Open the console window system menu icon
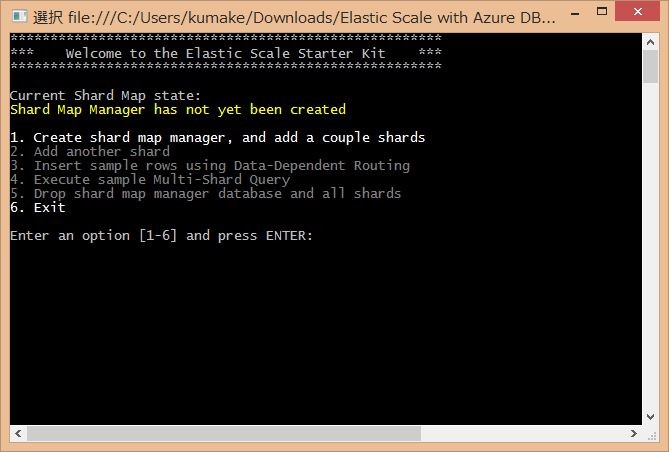The image size is (669, 452). tap(20, 17)
